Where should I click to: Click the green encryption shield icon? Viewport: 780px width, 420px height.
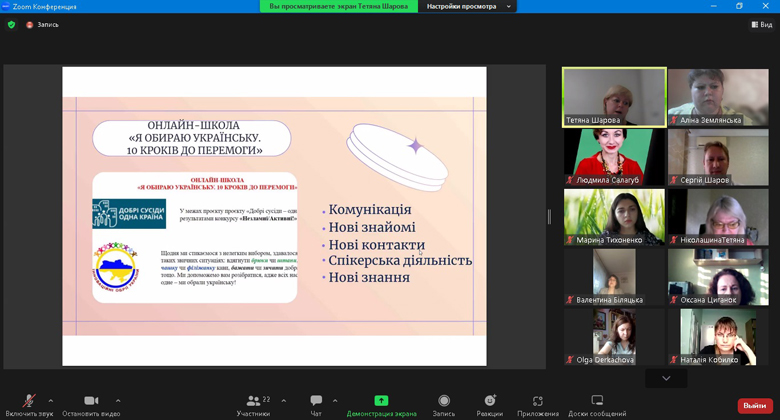[11, 24]
